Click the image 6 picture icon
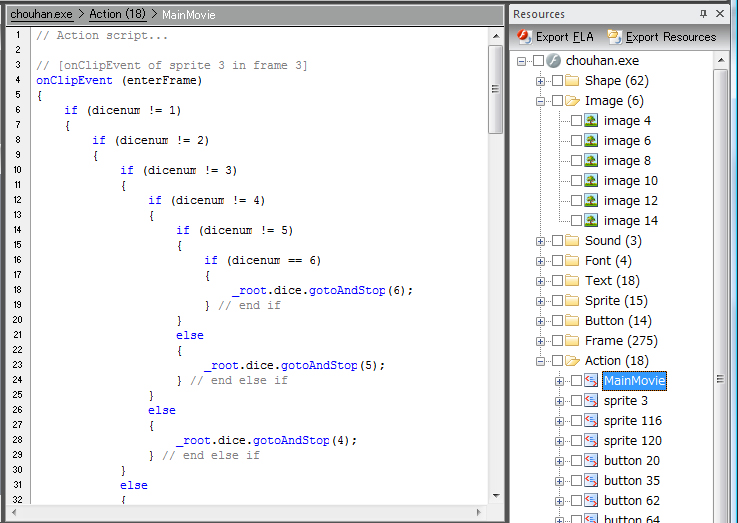 coord(591,140)
